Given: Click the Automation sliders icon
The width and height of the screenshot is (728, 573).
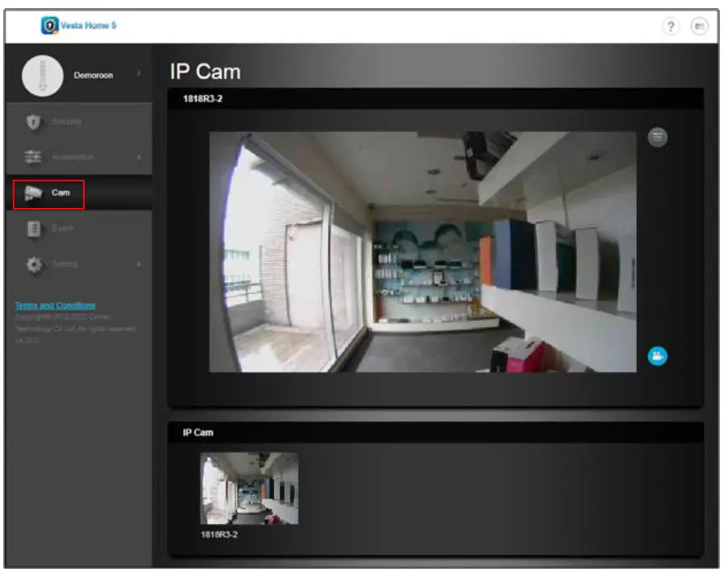Looking at the screenshot, I should 33,157.
